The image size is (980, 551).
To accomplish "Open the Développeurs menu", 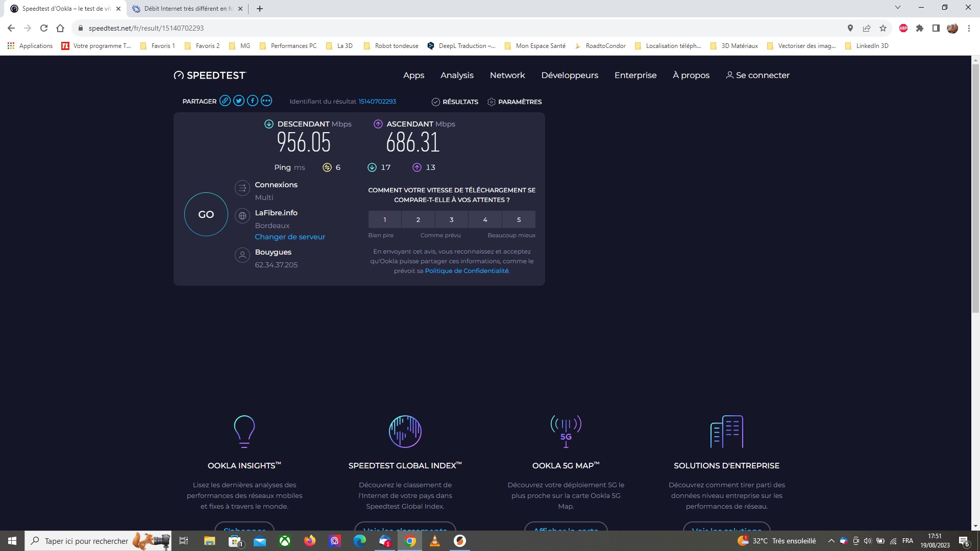I will pyautogui.click(x=570, y=75).
